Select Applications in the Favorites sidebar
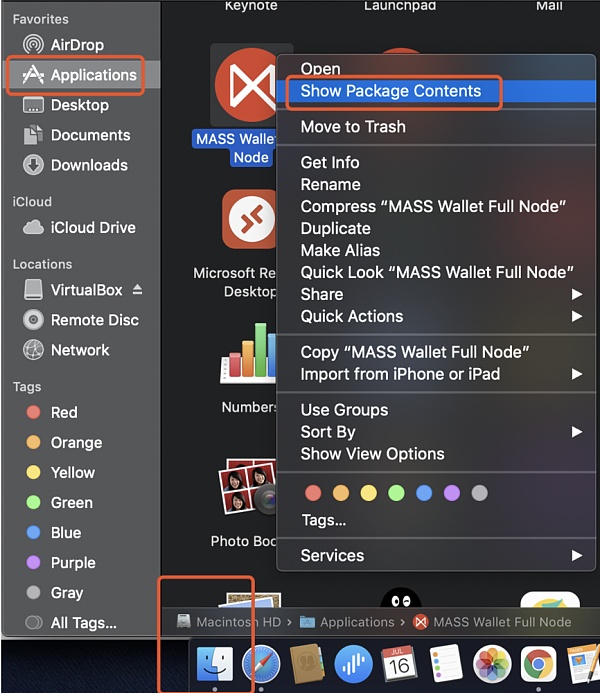The height and width of the screenshot is (693, 600). click(93, 75)
